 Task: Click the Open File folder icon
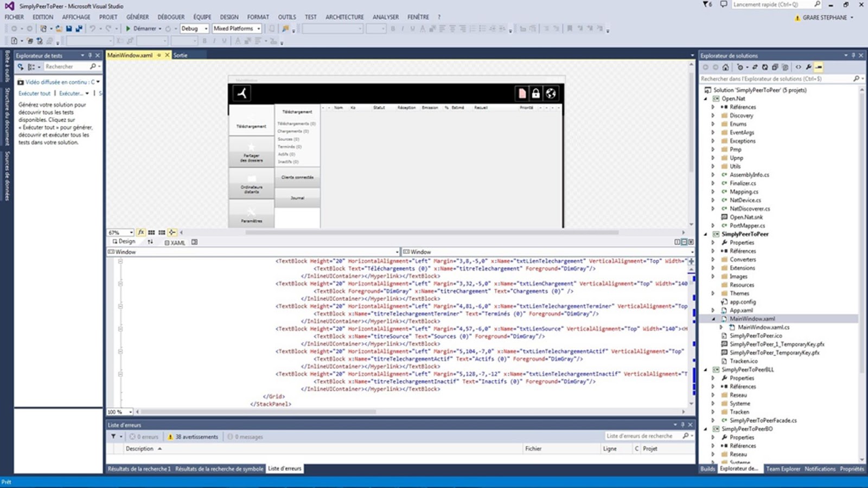click(59, 29)
